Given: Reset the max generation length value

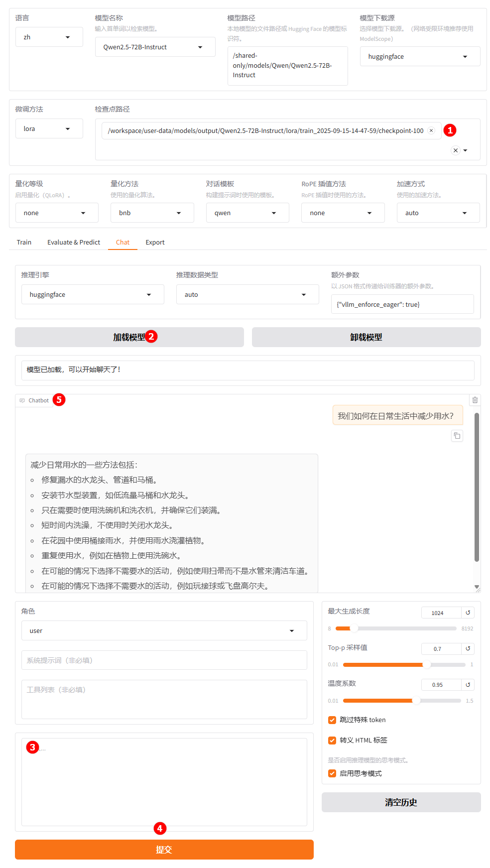Looking at the screenshot, I should pos(468,613).
